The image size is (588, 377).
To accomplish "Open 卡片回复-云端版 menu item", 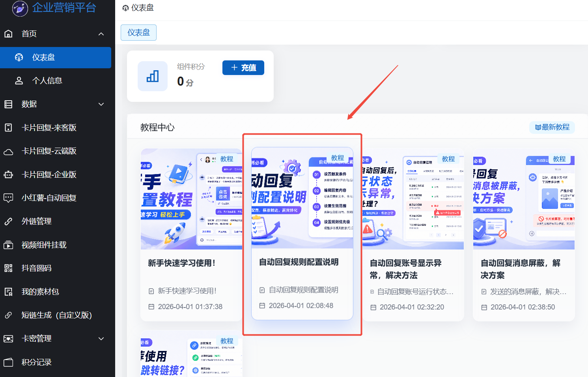I will [x=49, y=151].
